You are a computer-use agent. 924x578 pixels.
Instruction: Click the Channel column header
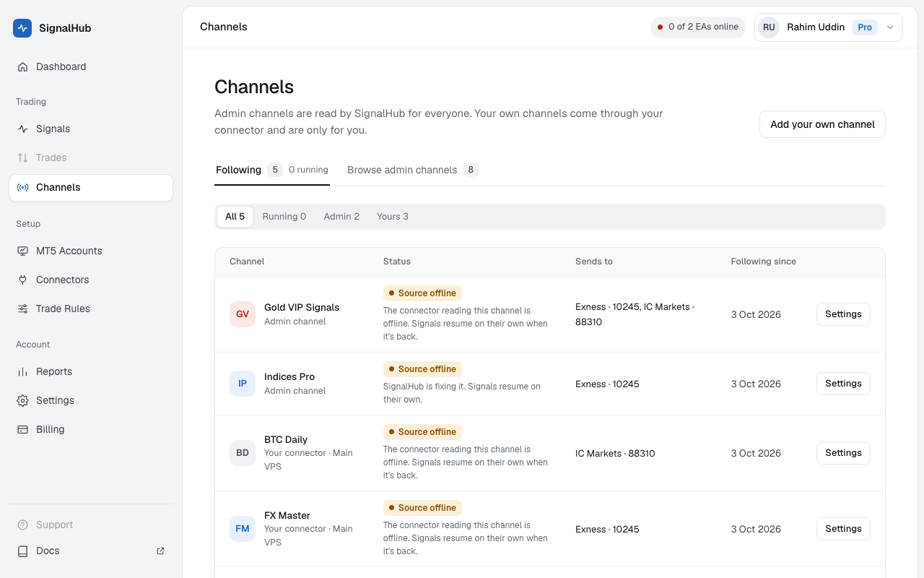tap(247, 262)
